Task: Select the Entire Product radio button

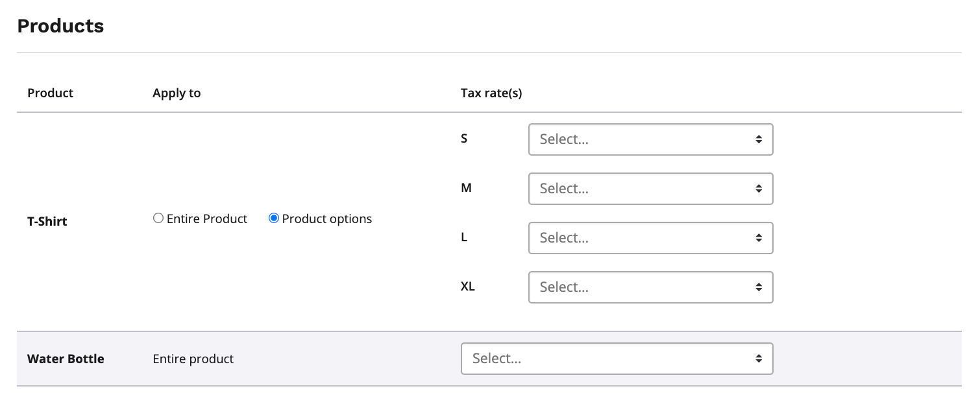Action: (x=158, y=219)
